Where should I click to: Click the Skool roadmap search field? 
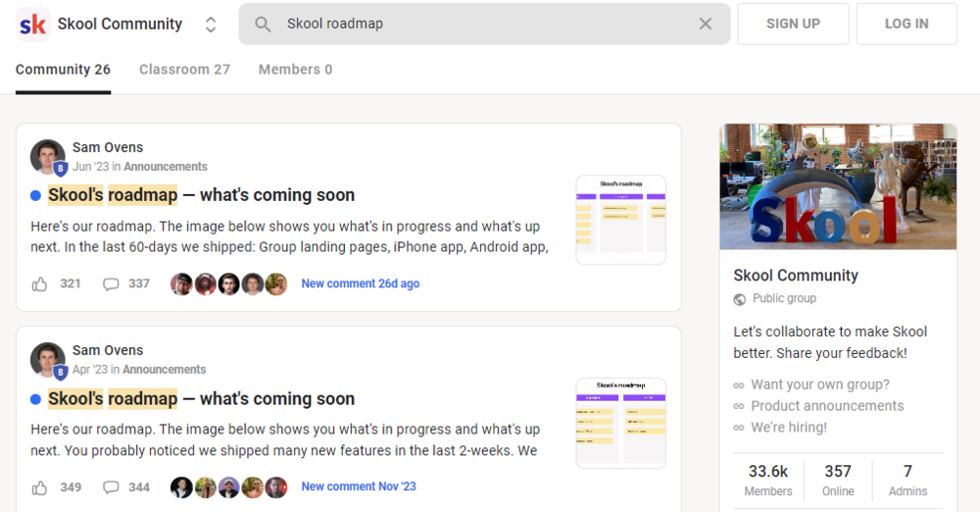point(484,24)
